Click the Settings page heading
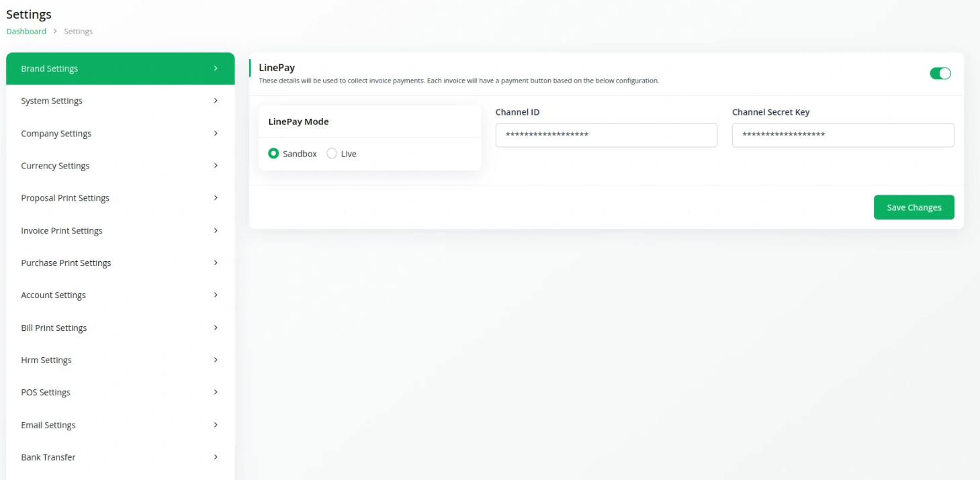 [x=29, y=14]
